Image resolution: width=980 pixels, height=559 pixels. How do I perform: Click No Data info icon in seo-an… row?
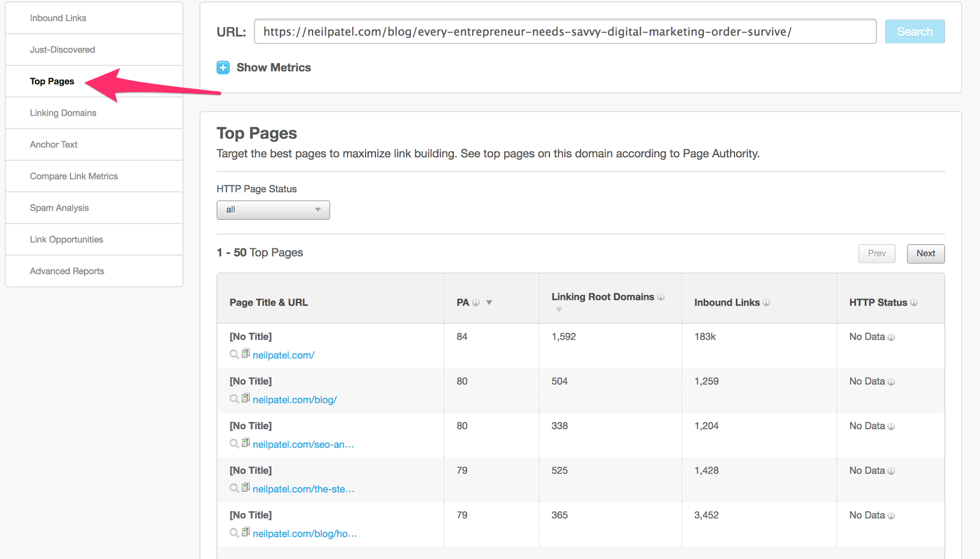891,427
